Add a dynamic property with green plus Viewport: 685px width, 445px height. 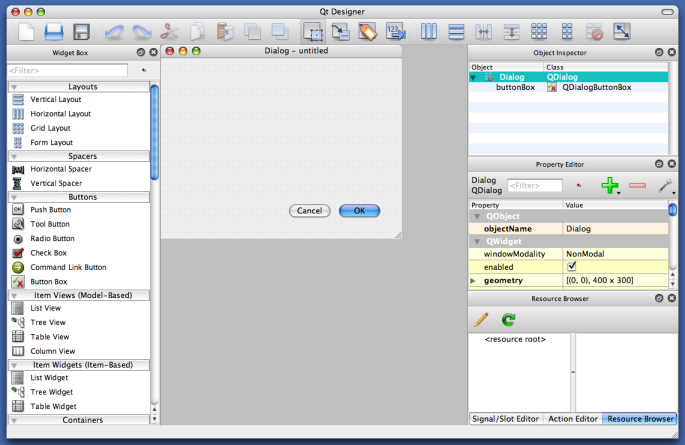coord(610,186)
